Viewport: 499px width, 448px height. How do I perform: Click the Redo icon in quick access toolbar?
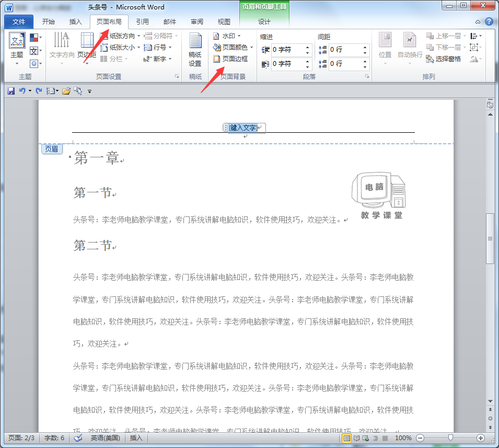point(39,91)
